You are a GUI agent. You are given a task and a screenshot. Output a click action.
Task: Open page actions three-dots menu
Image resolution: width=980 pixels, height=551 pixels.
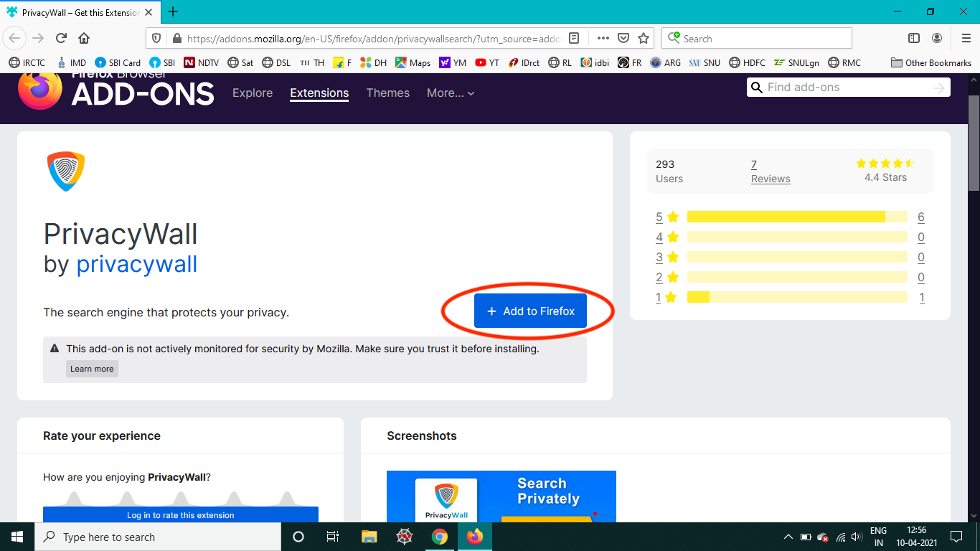click(603, 38)
